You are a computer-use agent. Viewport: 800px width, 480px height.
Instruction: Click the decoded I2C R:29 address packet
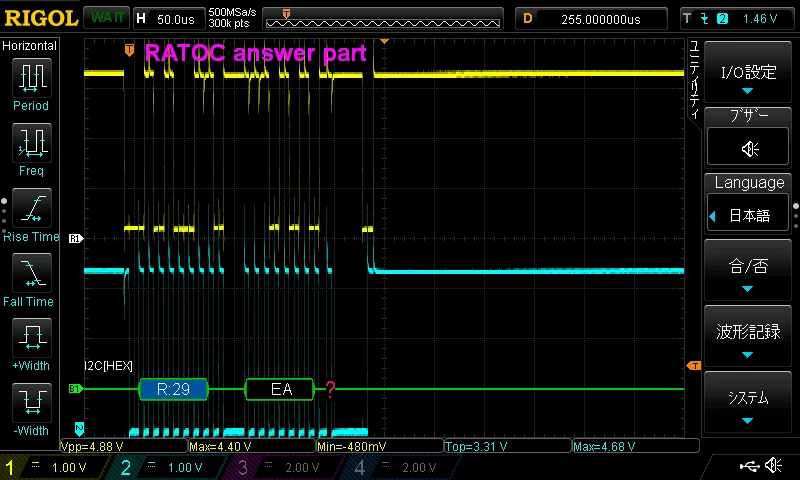pyautogui.click(x=173, y=389)
